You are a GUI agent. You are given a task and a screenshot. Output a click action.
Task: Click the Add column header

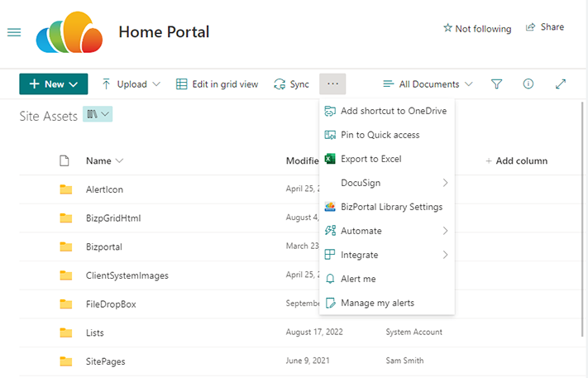pyautogui.click(x=516, y=160)
